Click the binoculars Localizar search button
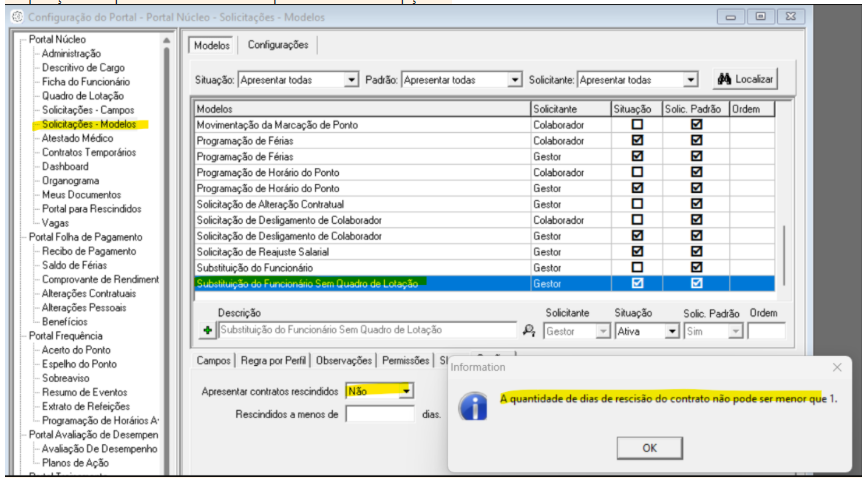862x478 pixels. tap(743, 79)
